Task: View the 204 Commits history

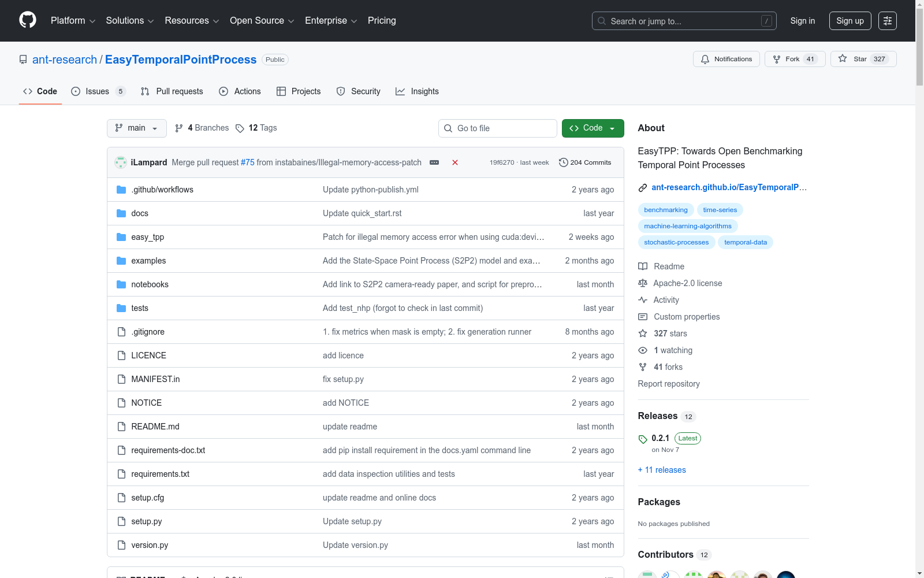Action: point(585,162)
